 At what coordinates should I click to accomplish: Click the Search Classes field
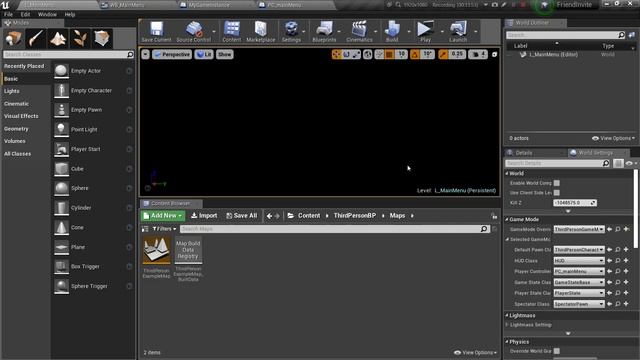point(69,54)
